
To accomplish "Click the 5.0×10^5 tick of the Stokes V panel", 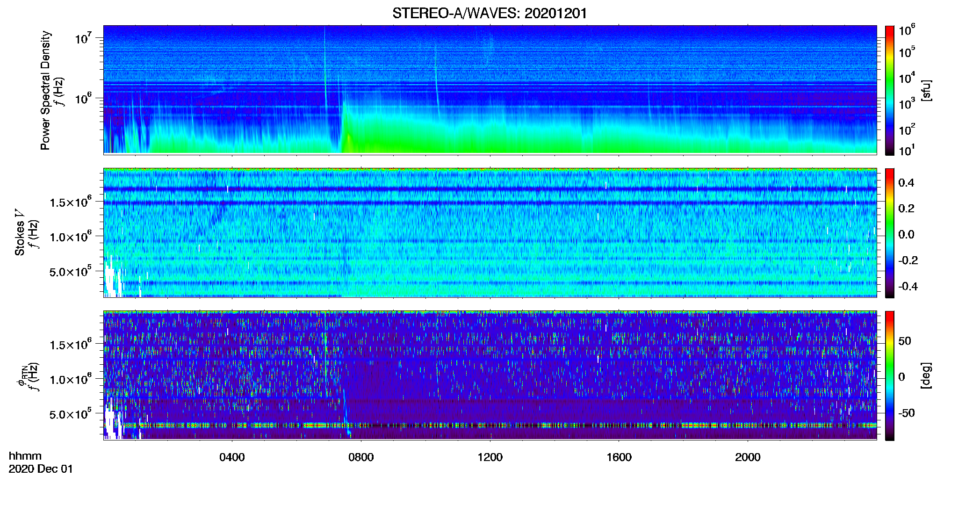I will click(71, 271).
